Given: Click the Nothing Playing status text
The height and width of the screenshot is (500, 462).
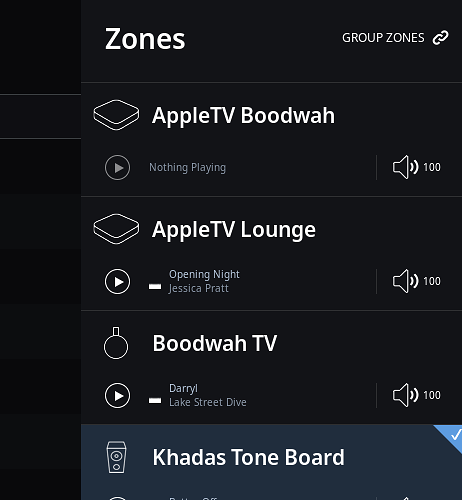Looking at the screenshot, I should coord(187,167).
